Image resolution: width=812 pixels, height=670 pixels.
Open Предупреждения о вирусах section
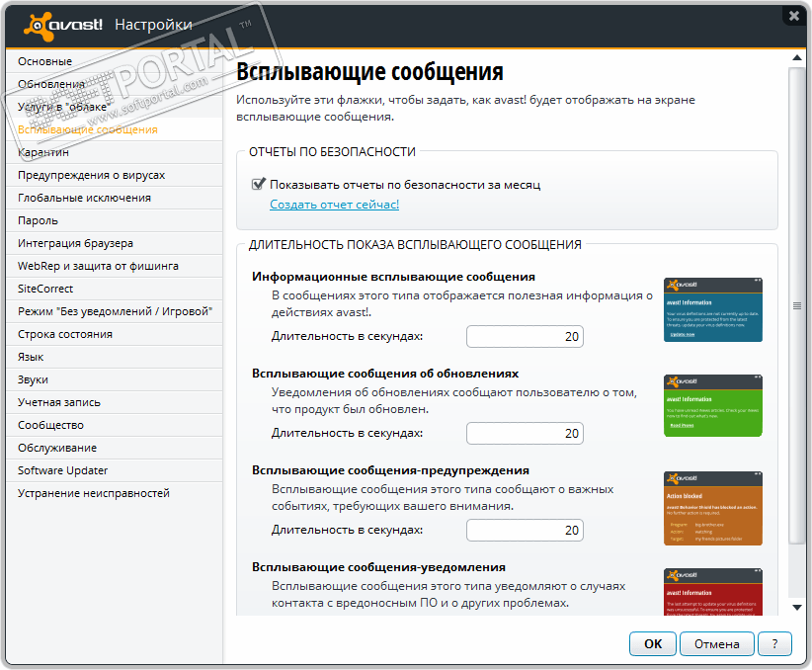point(115,175)
